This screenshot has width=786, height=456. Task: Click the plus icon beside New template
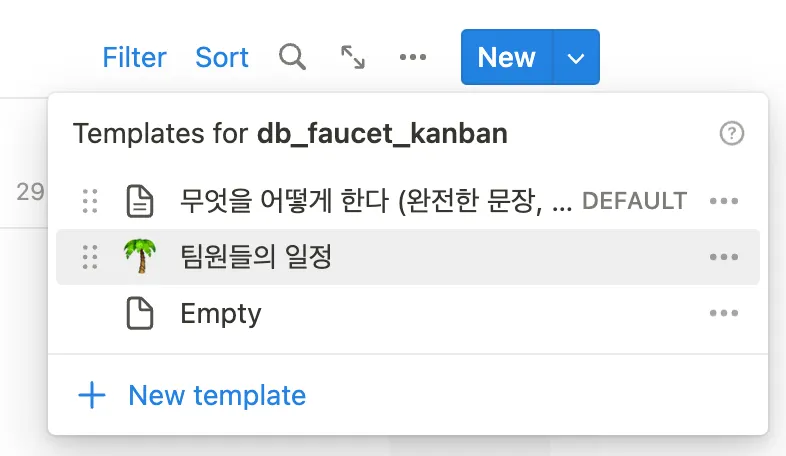pyautogui.click(x=92, y=395)
